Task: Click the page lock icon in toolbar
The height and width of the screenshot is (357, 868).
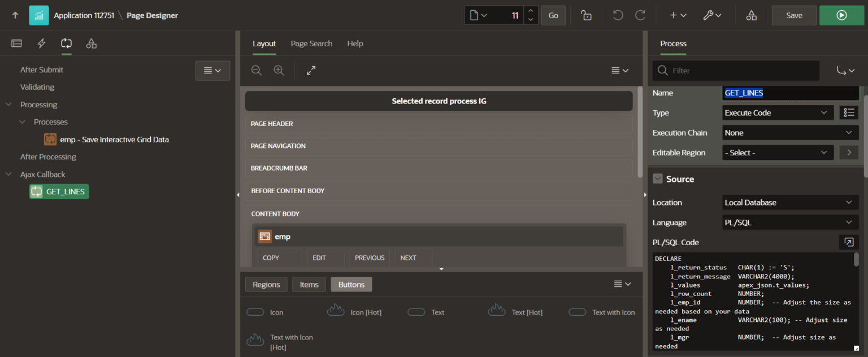Action: [587, 15]
